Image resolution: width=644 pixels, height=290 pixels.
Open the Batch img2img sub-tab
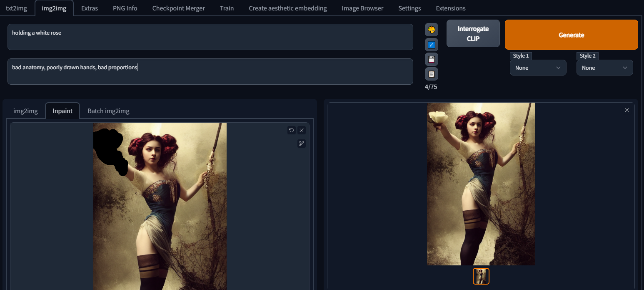[x=108, y=111]
